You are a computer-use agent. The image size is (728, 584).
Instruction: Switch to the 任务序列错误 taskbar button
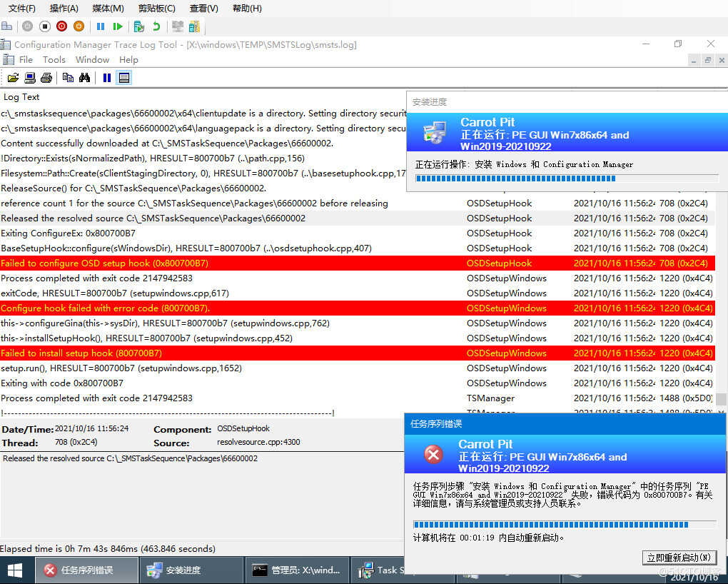[x=87, y=570]
